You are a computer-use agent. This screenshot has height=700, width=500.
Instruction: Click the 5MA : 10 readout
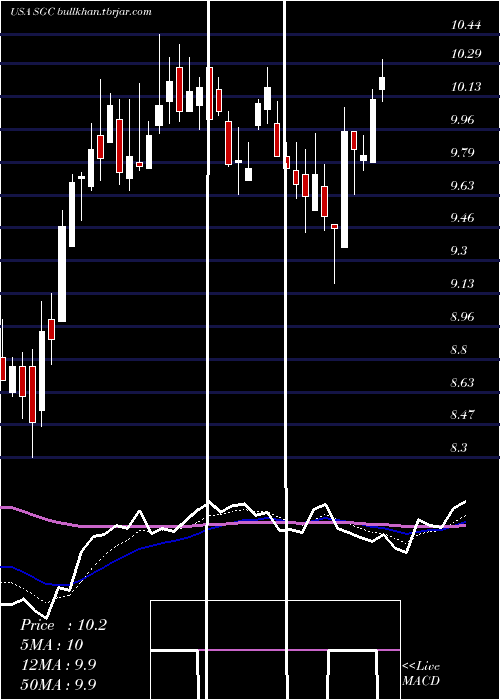coord(52,645)
